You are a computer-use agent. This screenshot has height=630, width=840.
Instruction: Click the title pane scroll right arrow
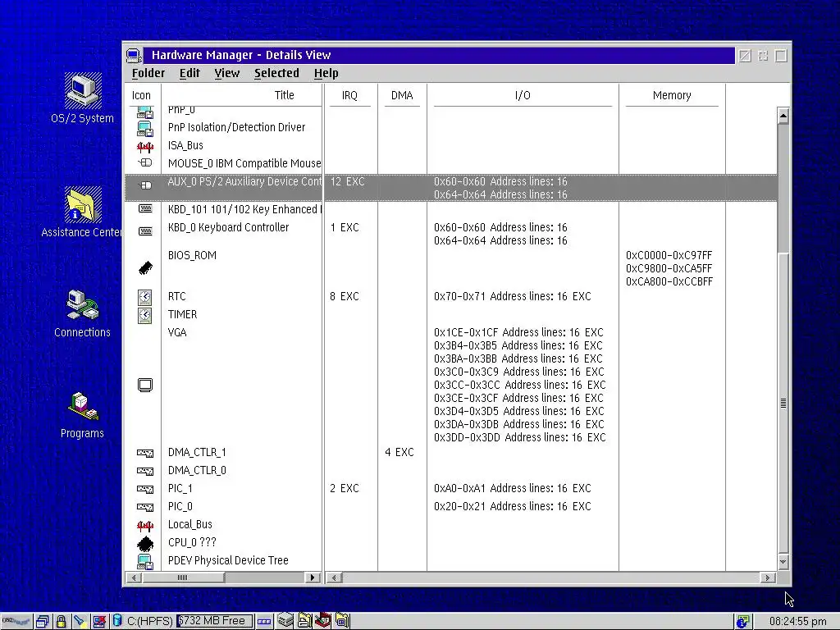point(313,577)
